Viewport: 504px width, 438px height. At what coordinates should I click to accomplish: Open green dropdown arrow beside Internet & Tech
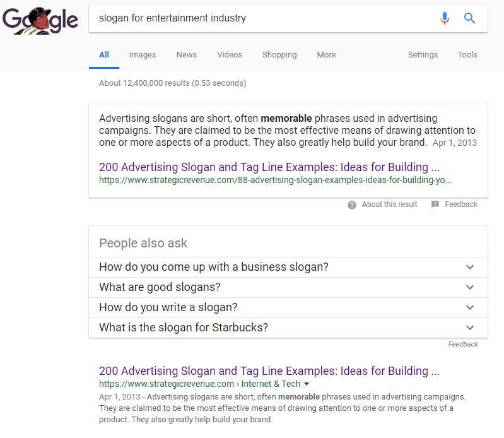[x=307, y=384]
